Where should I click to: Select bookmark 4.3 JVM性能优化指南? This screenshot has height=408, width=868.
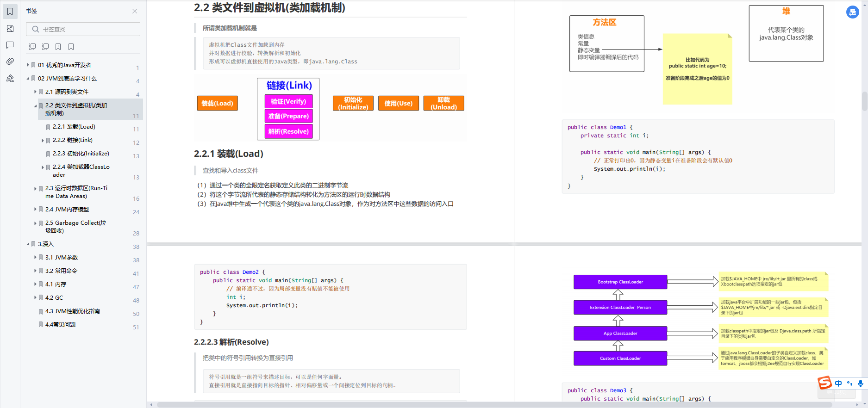tap(73, 311)
